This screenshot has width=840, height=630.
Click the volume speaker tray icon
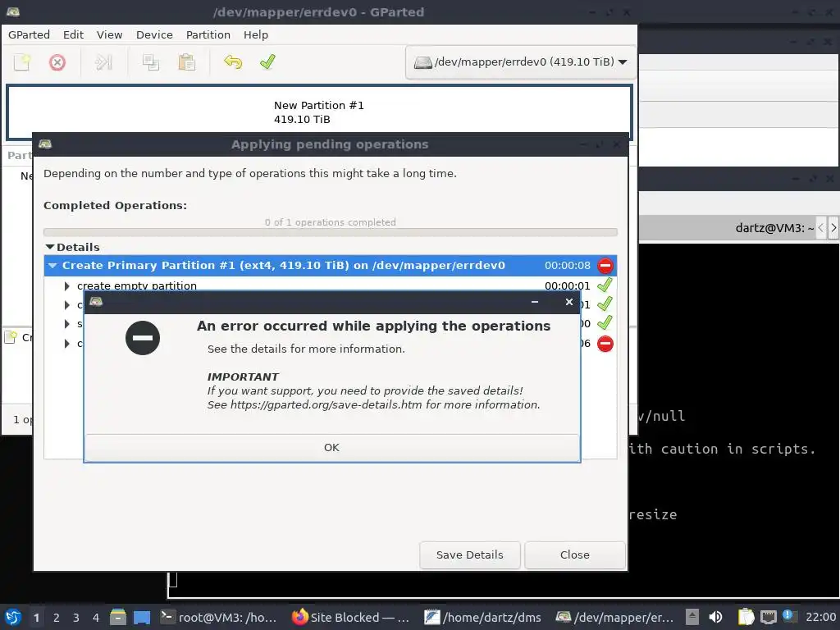click(x=715, y=617)
